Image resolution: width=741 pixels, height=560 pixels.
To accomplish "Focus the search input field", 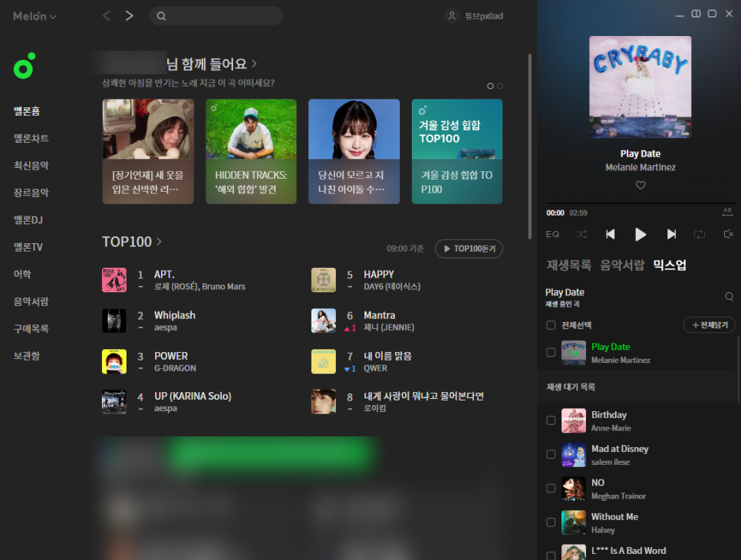I will point(216,16).
